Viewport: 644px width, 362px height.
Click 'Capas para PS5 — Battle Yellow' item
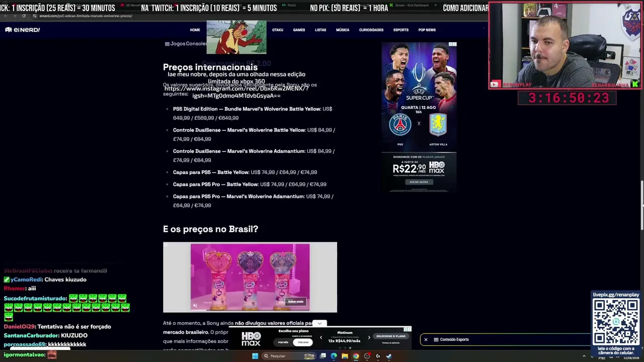245,172
